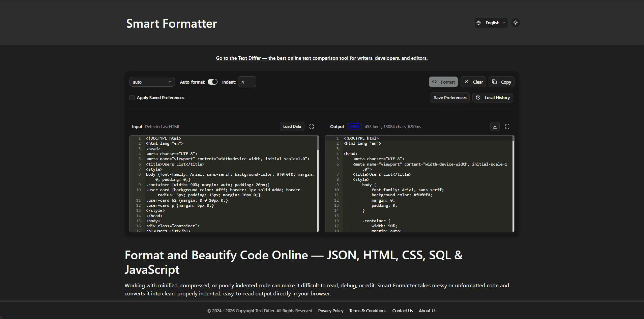Click input line '<title>Users List</title>'
644x319 pixels.
pyautogui.click(x=175, y=164)
